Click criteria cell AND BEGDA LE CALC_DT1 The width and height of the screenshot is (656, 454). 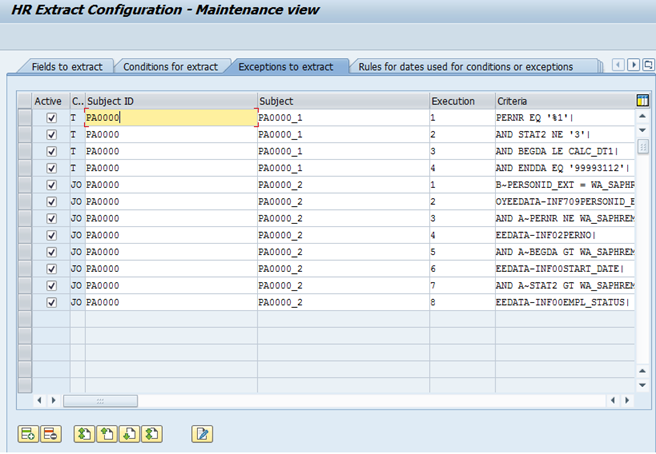565,151
